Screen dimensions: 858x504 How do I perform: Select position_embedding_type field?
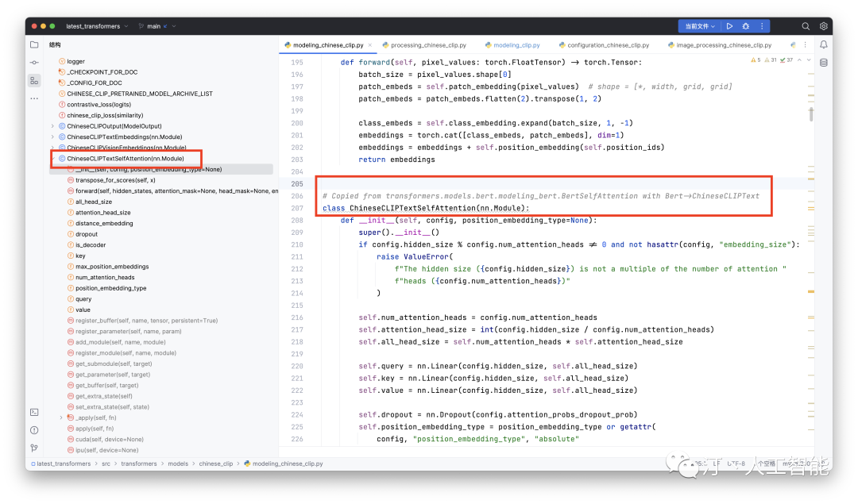tap(110, 288)
